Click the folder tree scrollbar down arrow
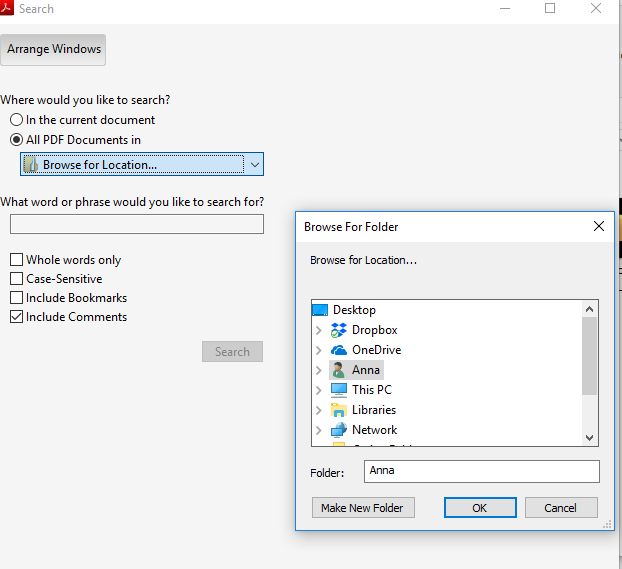 [x=589, y=437]
